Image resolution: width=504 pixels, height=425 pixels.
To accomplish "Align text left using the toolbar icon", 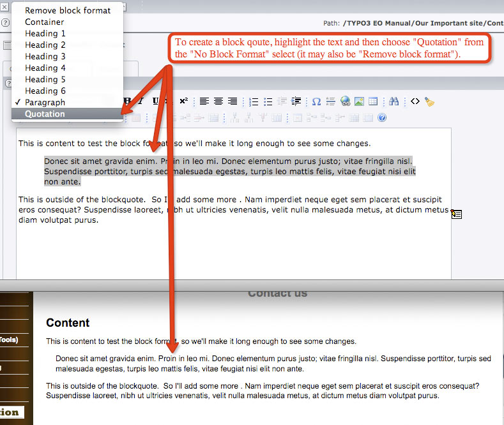I will (x=204, y=101).
